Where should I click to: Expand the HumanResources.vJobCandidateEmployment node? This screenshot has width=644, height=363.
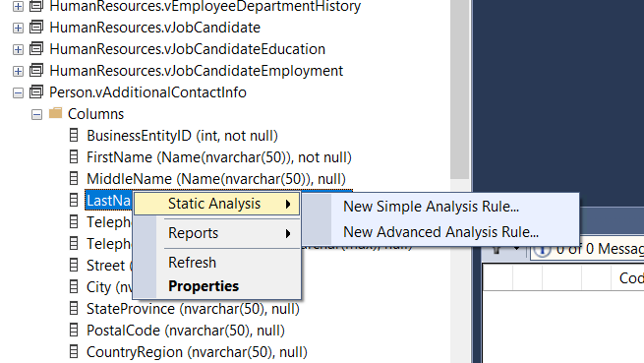pyautogui.click(x=18, y=71)
